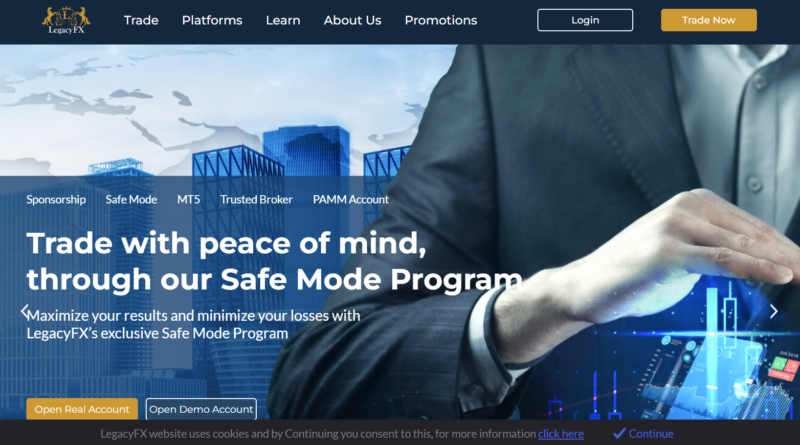Switch to Trusted Broker slide

(x=256, y=200)
